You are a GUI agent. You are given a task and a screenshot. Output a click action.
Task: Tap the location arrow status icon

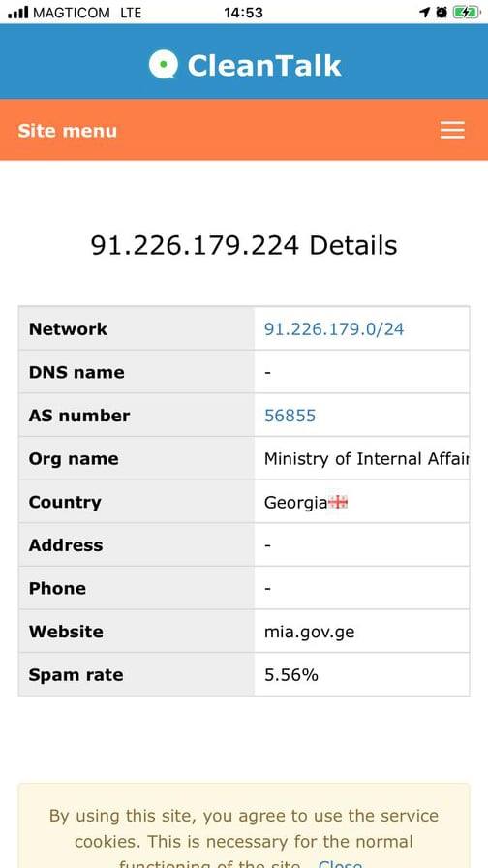425,13
